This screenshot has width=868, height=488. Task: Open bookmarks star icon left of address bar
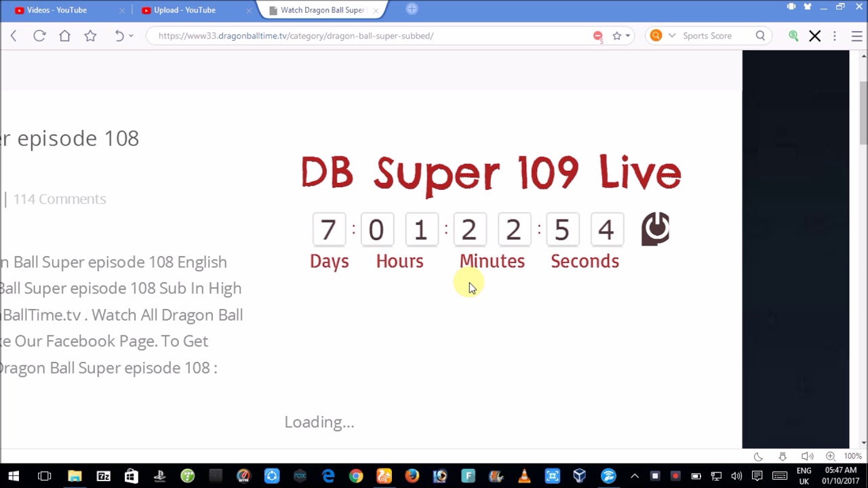coord(90,36)
